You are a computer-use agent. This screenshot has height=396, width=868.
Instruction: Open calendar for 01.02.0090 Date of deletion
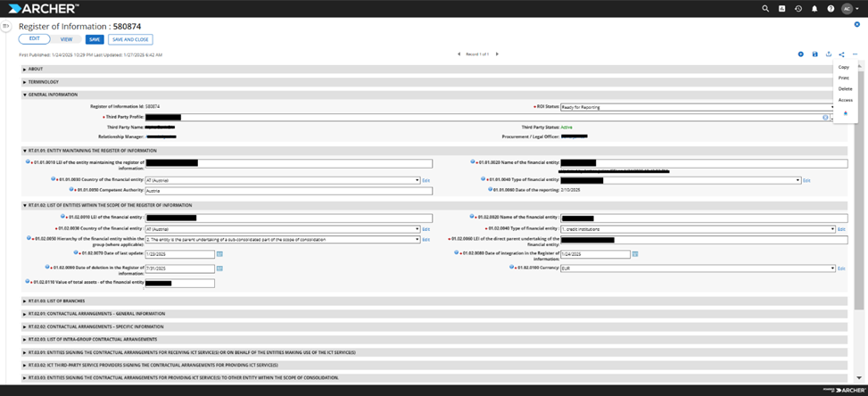click(219, 268)
